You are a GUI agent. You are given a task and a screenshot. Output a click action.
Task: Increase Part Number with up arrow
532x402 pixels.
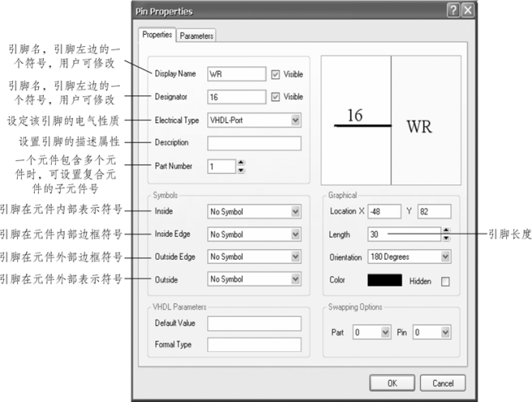[240, 163]
